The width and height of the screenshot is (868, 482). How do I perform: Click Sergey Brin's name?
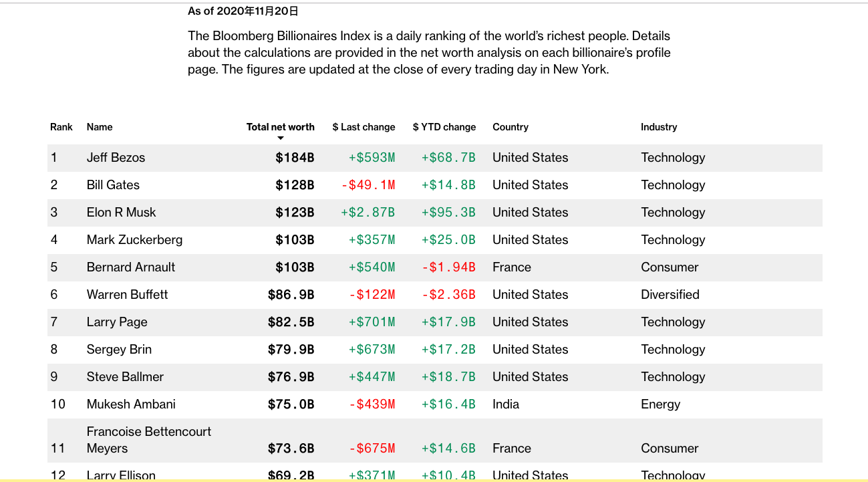(119, 350)
